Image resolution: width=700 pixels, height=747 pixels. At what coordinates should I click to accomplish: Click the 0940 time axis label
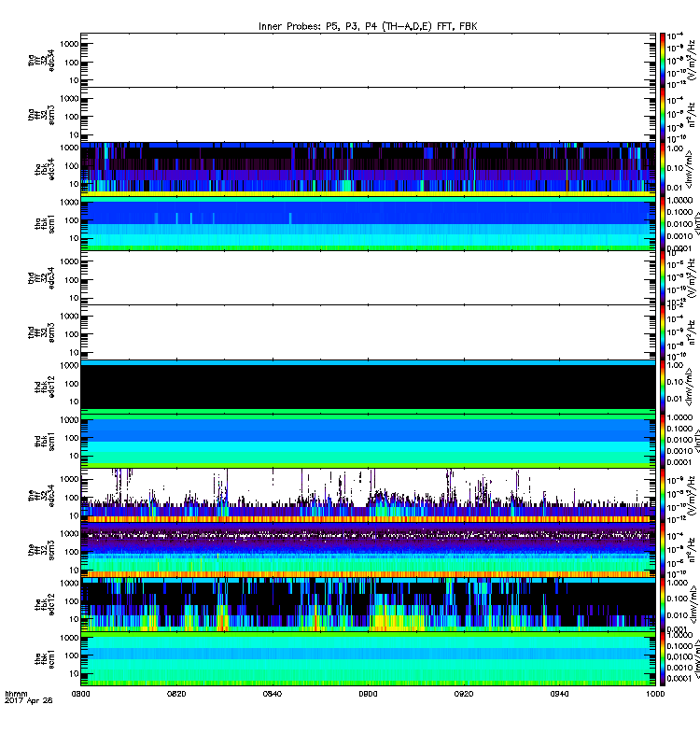[x=559, y=694]
